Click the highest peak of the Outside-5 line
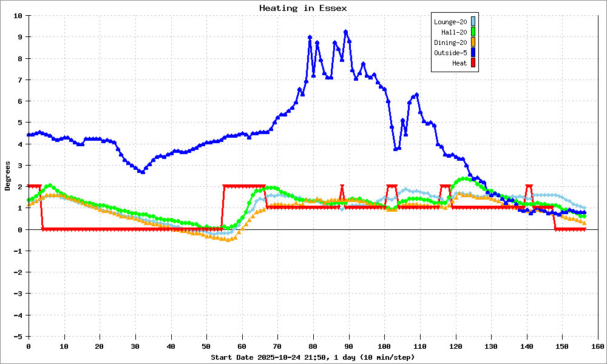Image resolution: width=607 pixels, height=364 pixels. pyautogui.click(x=345, y=32)
